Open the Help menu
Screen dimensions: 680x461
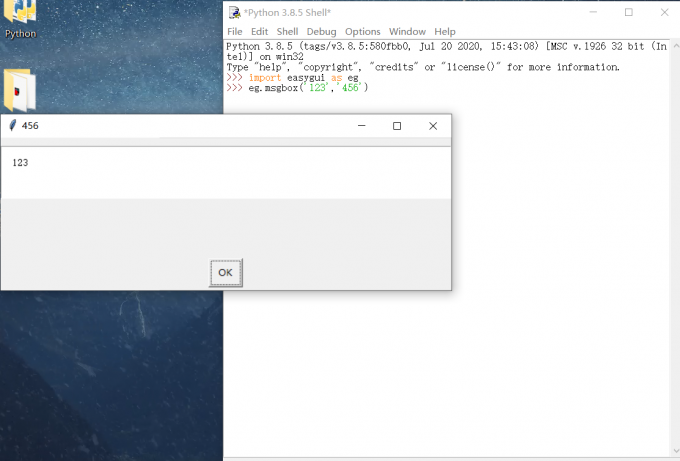click(x=445, y=32)
